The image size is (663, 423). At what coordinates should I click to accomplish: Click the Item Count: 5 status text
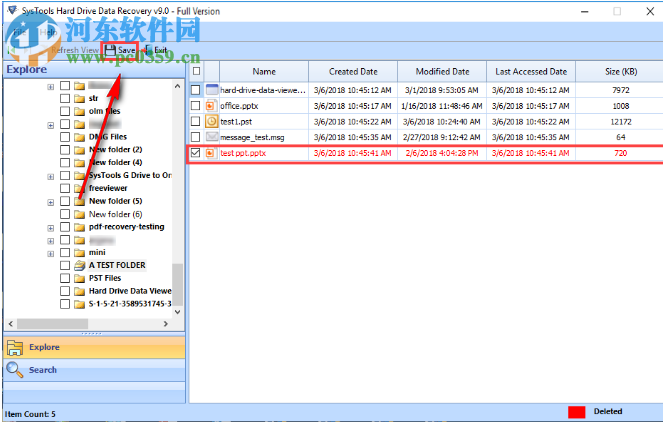coord(30,414)
